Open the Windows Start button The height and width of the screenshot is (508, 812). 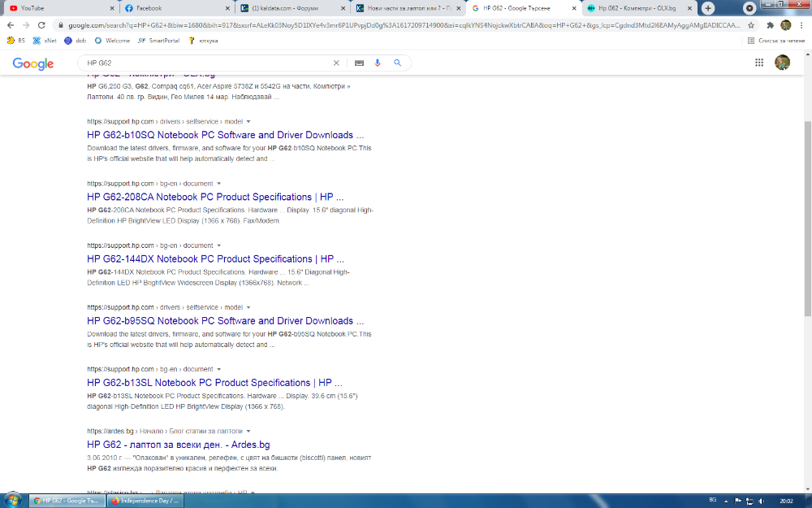pyautogui.click(x=12, y=501)
